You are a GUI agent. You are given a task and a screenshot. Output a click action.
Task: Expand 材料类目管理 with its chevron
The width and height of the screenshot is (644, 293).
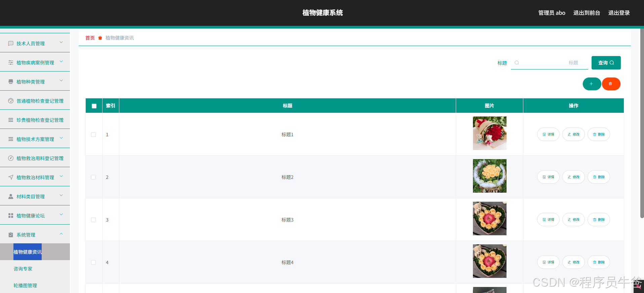click(x=61, y=195)
